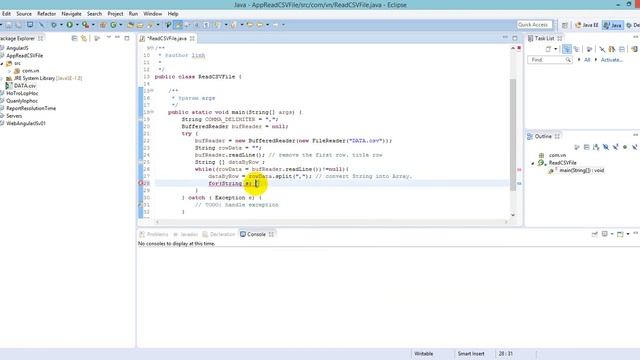Click the Pin Console icon
This screenshot has height=360, width=640.
pos(595,234)
